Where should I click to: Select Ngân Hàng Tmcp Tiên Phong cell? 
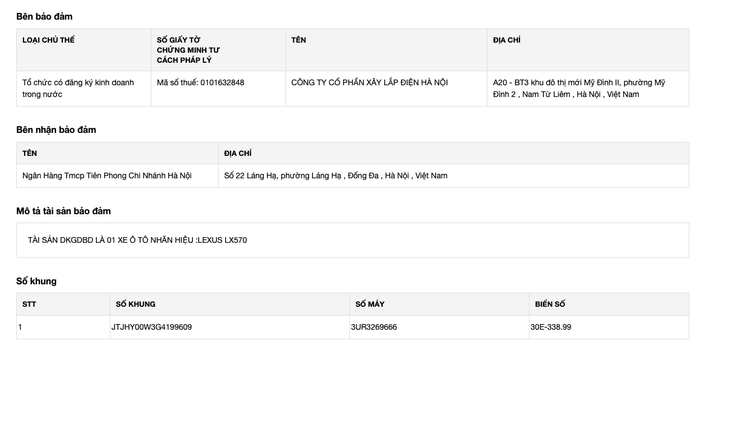(x=107, y=175)
